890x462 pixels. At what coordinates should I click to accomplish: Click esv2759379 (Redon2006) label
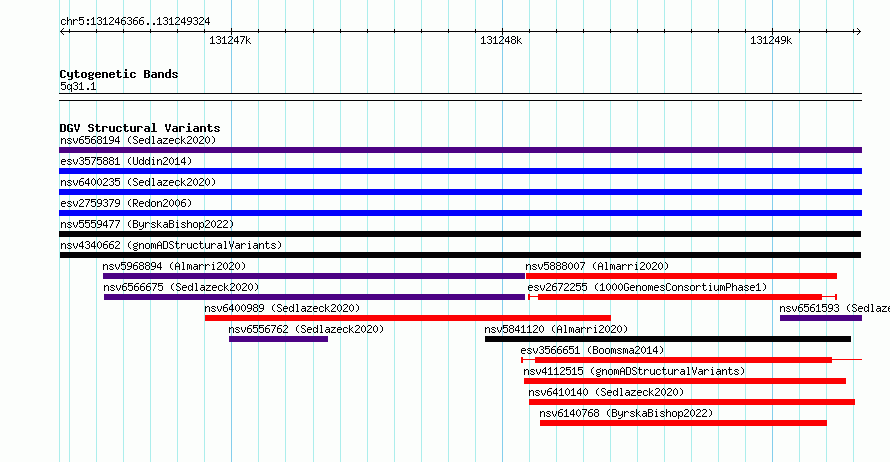(126, 203)
